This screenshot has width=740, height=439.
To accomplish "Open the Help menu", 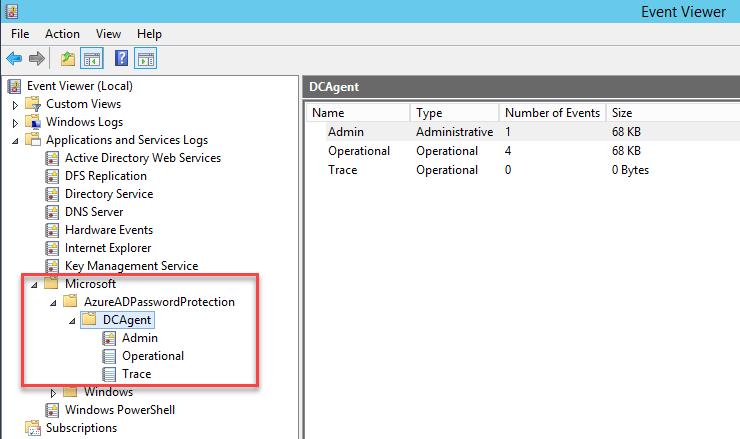I will (x=149, y=34).
